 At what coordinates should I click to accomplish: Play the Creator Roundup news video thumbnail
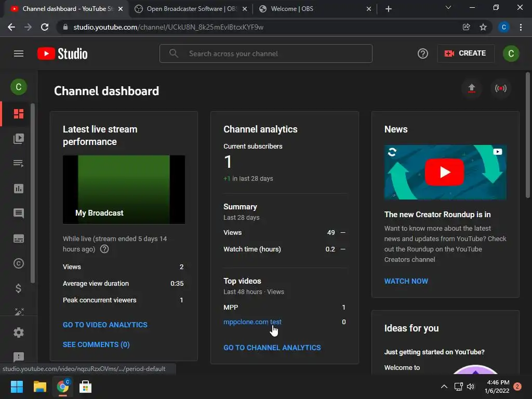point(445,172)
